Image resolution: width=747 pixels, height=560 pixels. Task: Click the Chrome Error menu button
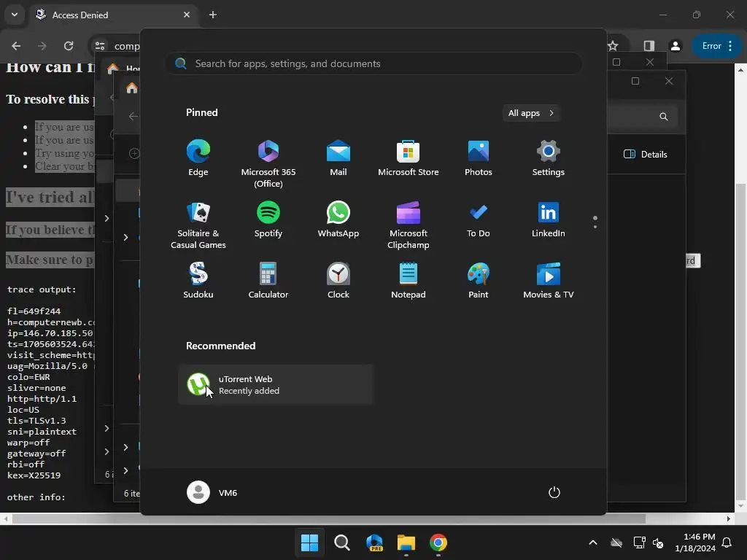point(717,46)
